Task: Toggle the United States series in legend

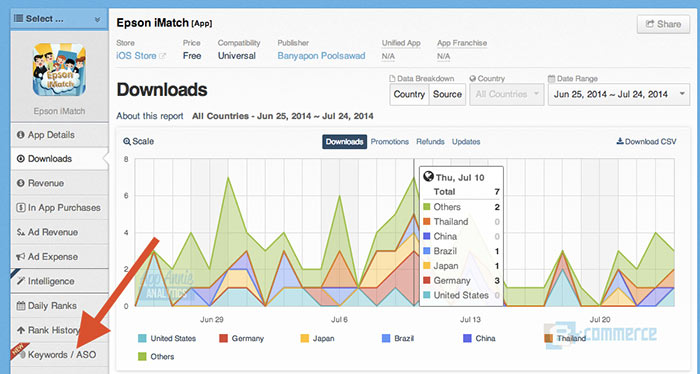Action: point(167,338)
